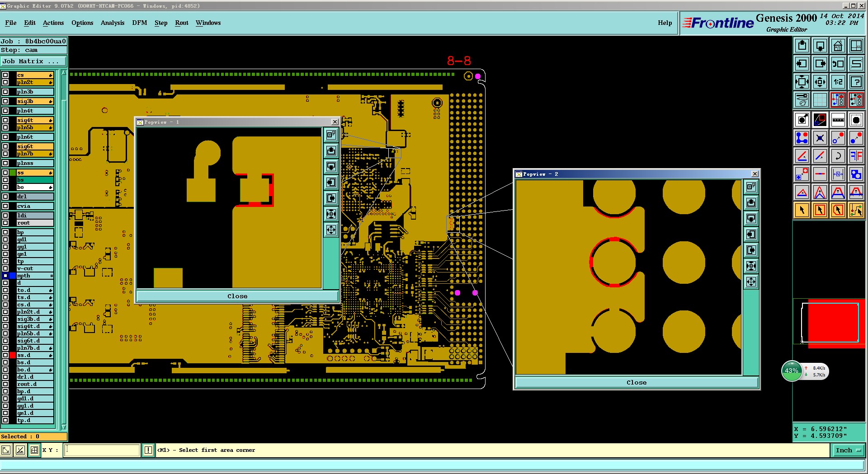Click pan right icon in main right toolbar
Screen dimensions: 868x474
point(820,64)
